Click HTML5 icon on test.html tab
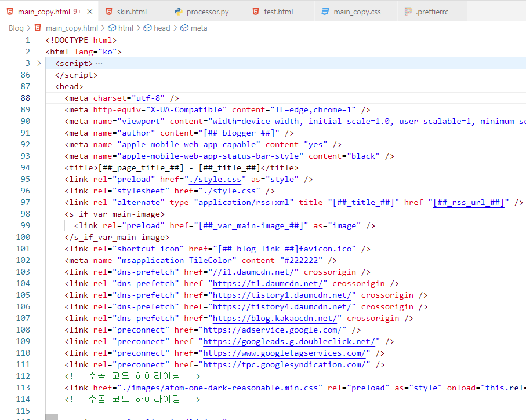The width and height of the screenshot is (526, 420). [256, 12]
